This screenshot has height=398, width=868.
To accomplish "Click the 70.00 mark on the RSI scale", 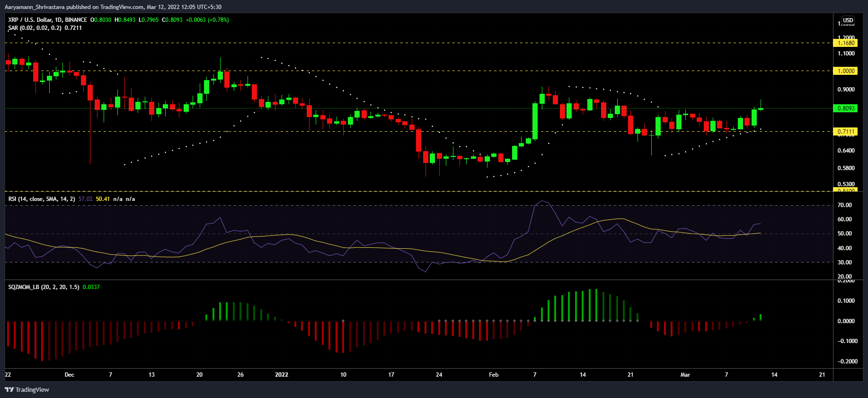I will click(844, 205).
